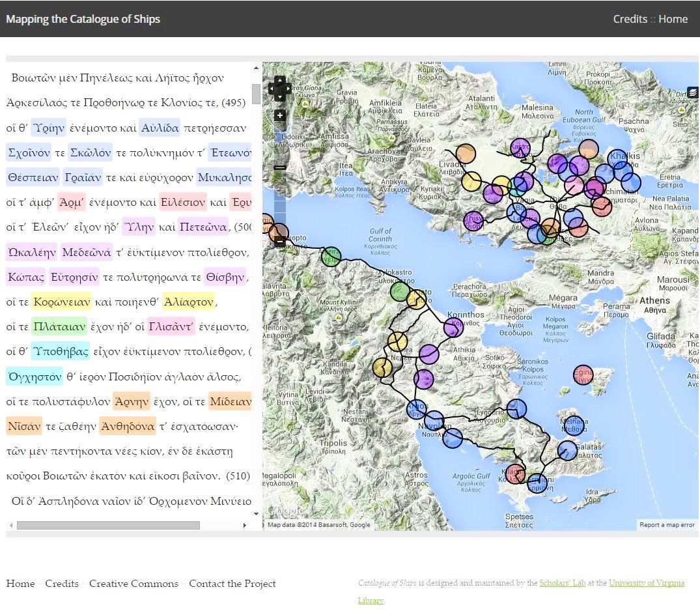Viewport: 700px width, 611px height.
Task: Click the text panel scroll-down arrow
Action: tap(257, 514)
